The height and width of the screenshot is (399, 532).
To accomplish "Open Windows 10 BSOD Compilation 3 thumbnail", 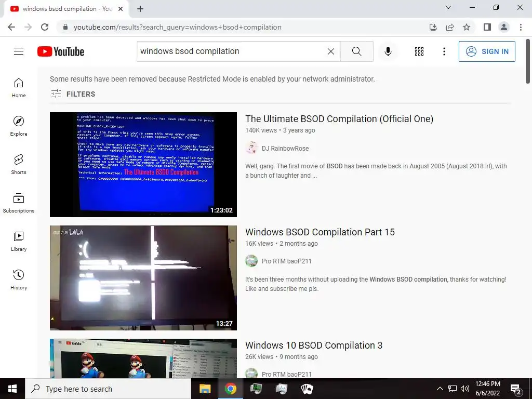I will pos(143,358).
